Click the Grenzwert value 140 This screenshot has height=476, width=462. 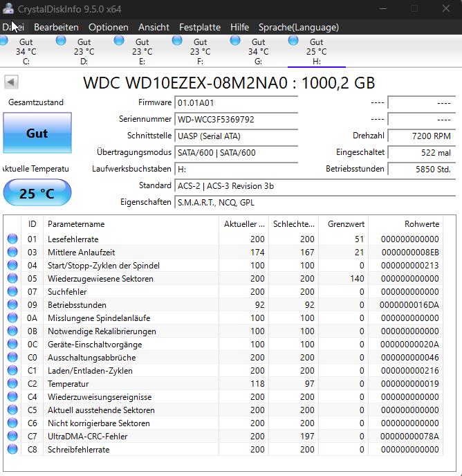pyautogui.click(x=357, y=278)
